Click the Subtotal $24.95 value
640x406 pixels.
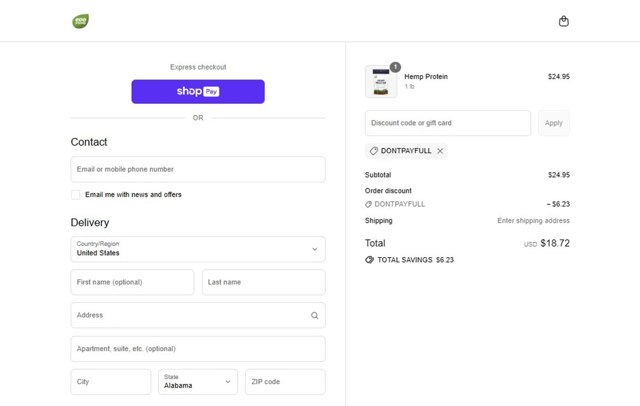(558, 175)
